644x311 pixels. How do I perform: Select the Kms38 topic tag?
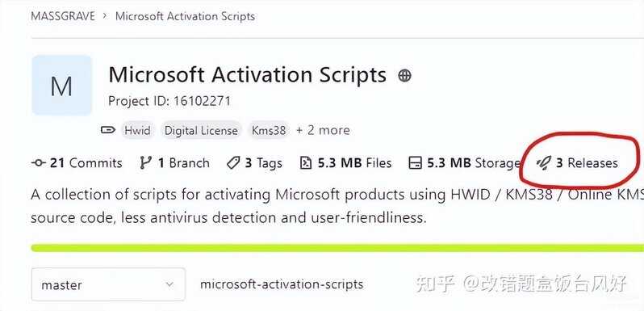pos(268,130)
